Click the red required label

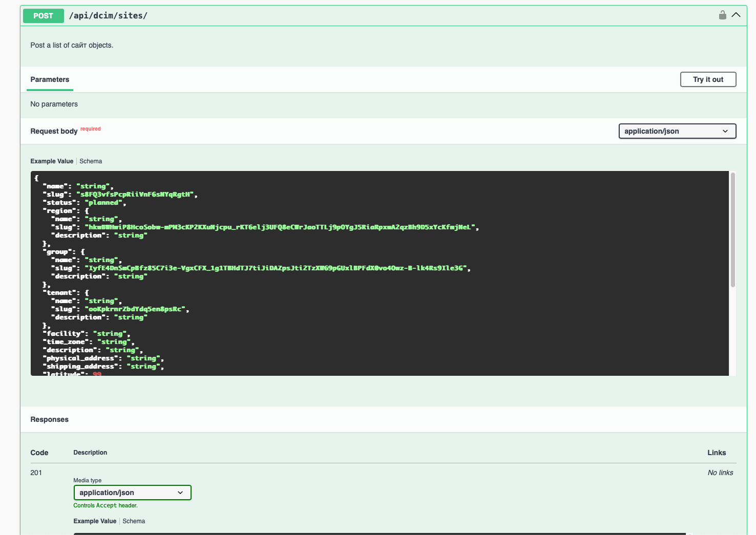tap(91, 129)
